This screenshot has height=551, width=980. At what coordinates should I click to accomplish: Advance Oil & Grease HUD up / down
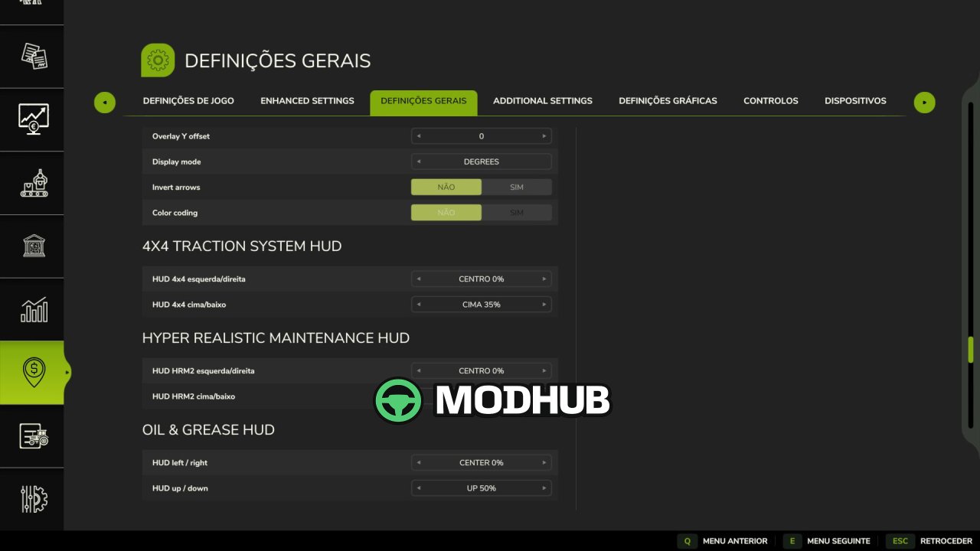pyautogui.click(x=544, y=488)
